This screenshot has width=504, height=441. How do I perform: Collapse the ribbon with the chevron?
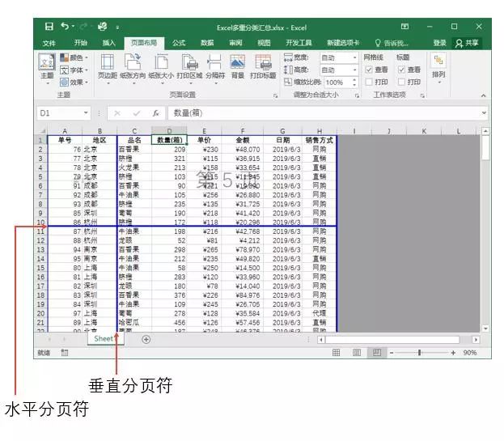(x=483, y=95)
